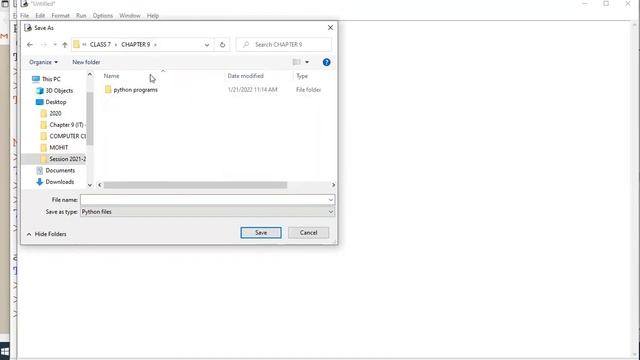This screenshot has height=360, width=640.
Task: Close the Save As dialog
Action: point(330,28)
